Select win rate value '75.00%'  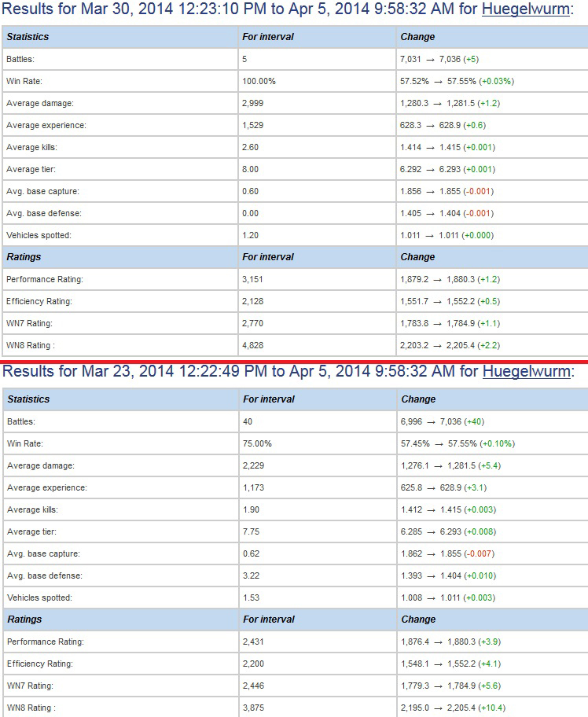tap(257, 443)
